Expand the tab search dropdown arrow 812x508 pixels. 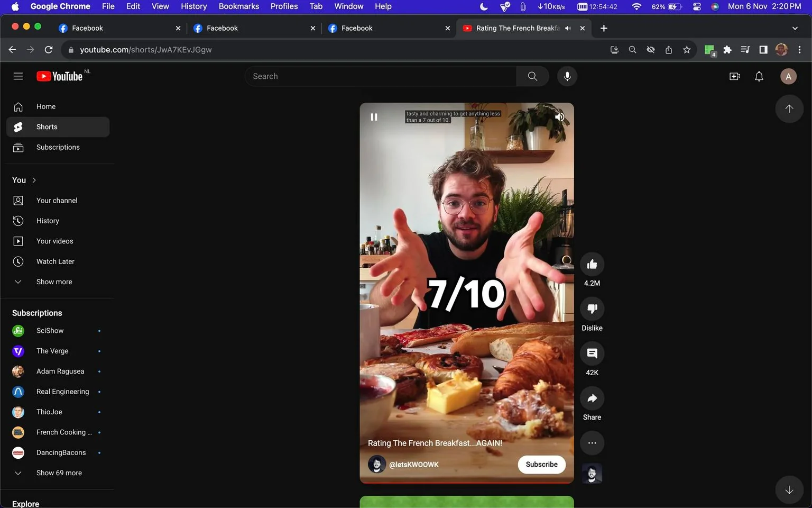click(x=795, y=28)
